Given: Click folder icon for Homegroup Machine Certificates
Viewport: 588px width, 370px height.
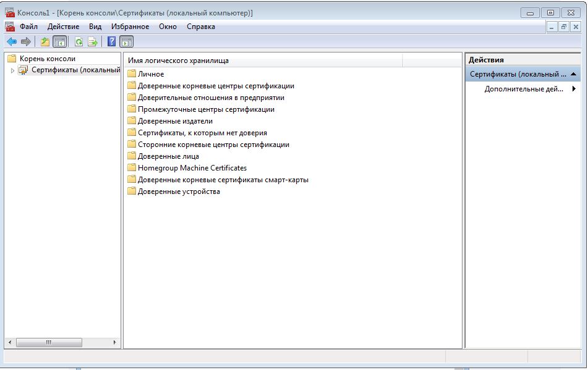Looking at the screenshot, I should coord(131,168).
